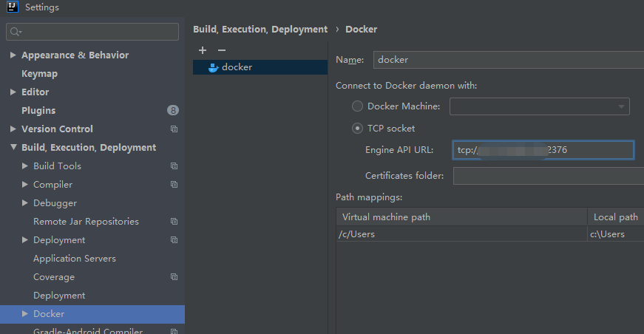Viewport: 644px width, 334px height.
Task: Click project-level icon beside Coverage
Action: (174, 276)
